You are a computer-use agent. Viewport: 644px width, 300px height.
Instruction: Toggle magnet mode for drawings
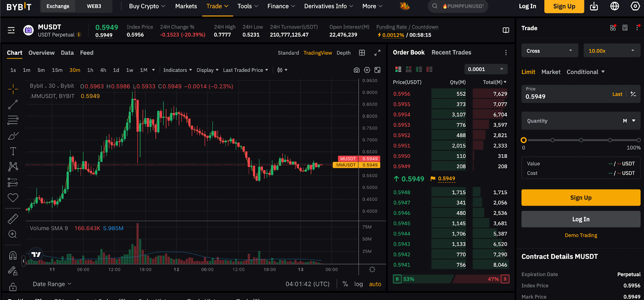tap(13, 255)
